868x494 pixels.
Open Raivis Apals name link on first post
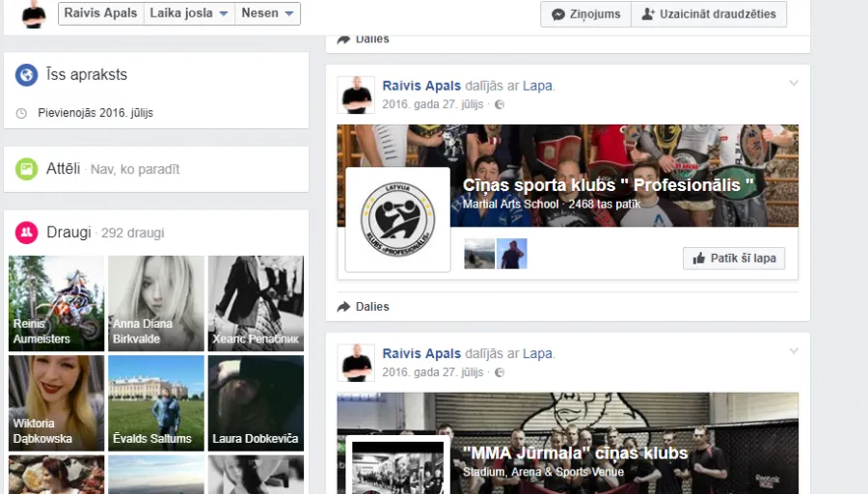click(x=421, y=86)
